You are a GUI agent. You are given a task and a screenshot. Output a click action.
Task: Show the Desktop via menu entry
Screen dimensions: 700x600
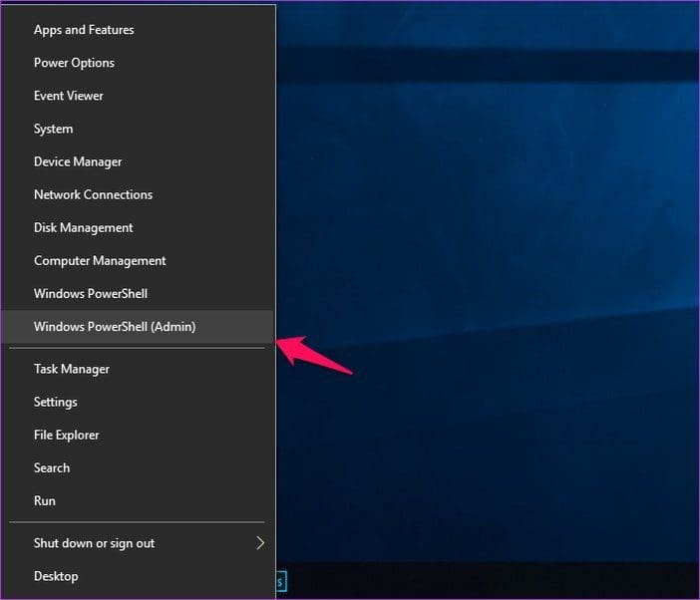(x=138, y=576)
